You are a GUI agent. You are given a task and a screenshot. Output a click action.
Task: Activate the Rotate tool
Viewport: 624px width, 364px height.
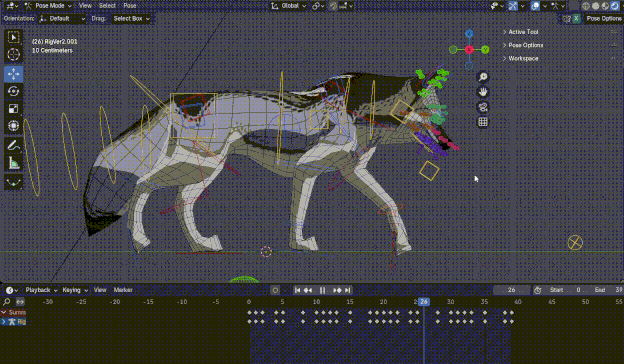point(14,91)
